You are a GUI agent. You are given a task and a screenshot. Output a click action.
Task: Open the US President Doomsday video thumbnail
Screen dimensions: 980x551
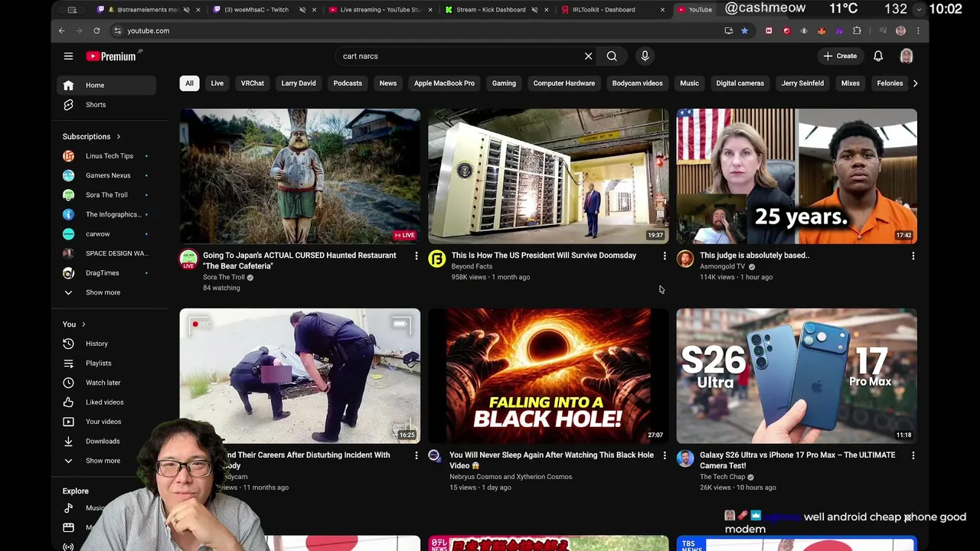pos(548,176)
